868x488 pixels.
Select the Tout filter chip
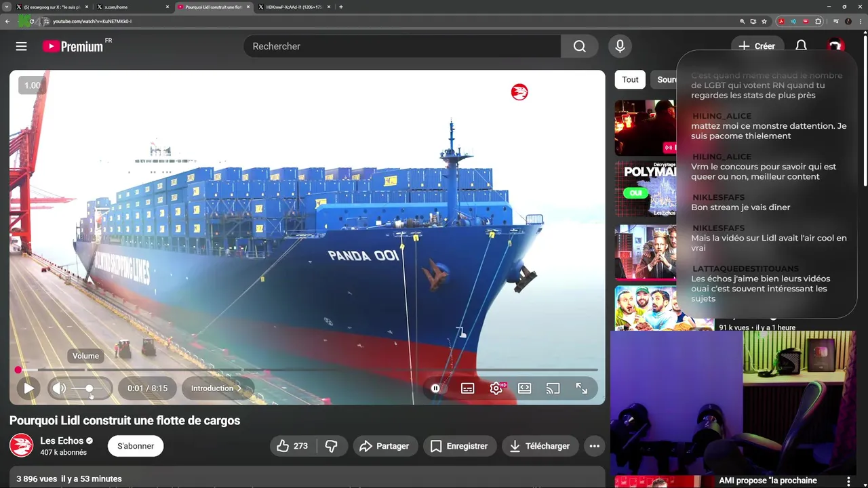tap(630, 79)
